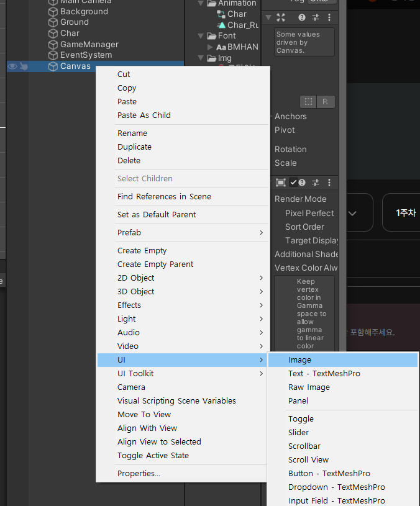Image resolution: width=420 pixels, height=506 pixels.
Task: Click dropdown chevron left of 1주차
Action: tap(352, 214)
